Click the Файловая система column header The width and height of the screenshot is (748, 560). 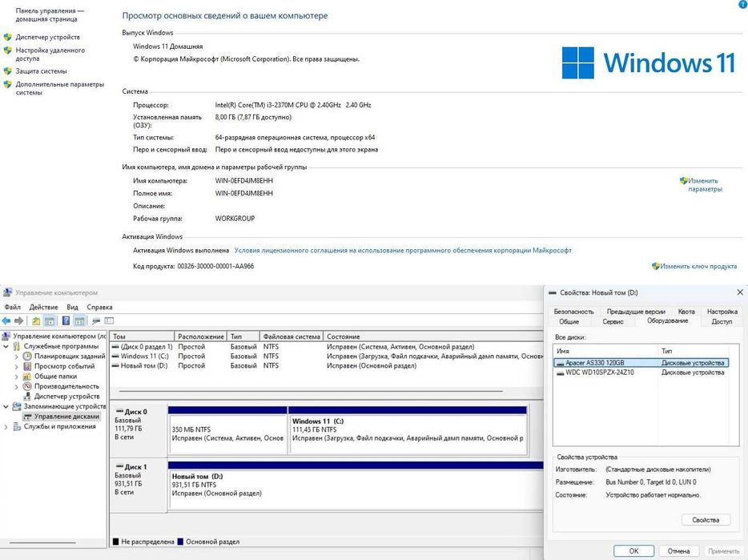292,336
